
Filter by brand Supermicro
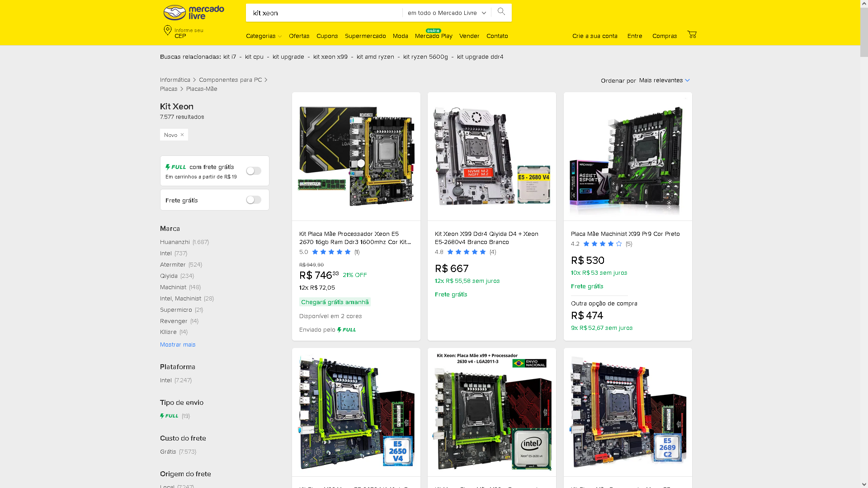click(181, 310)
